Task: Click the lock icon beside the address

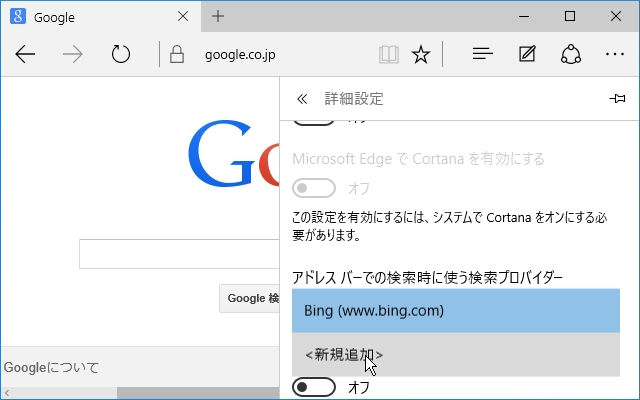Action: click(x=176, y=54)
